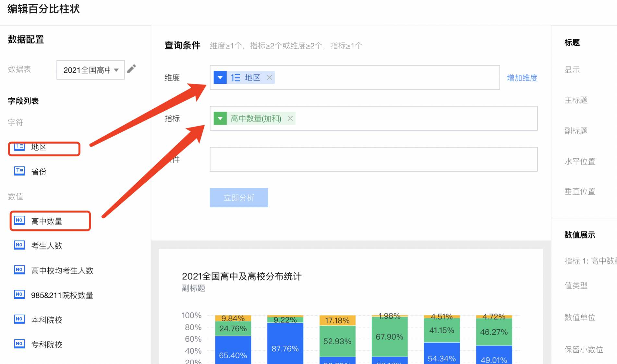Click the NO. icon beside 本科院校
This screenshot has height=364, width=617.
[x=19, y=319]
